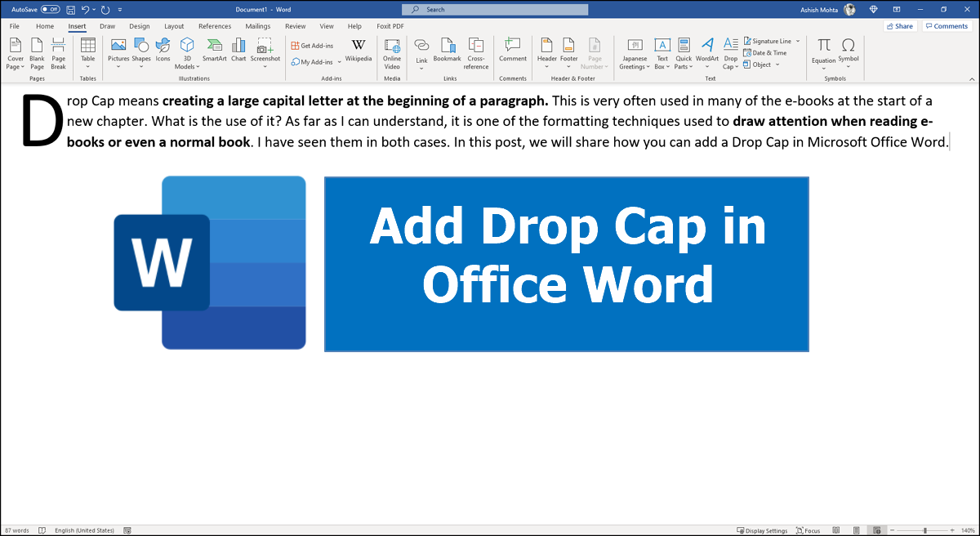Go to the Draw tab
980x536 pixels.
107,26
